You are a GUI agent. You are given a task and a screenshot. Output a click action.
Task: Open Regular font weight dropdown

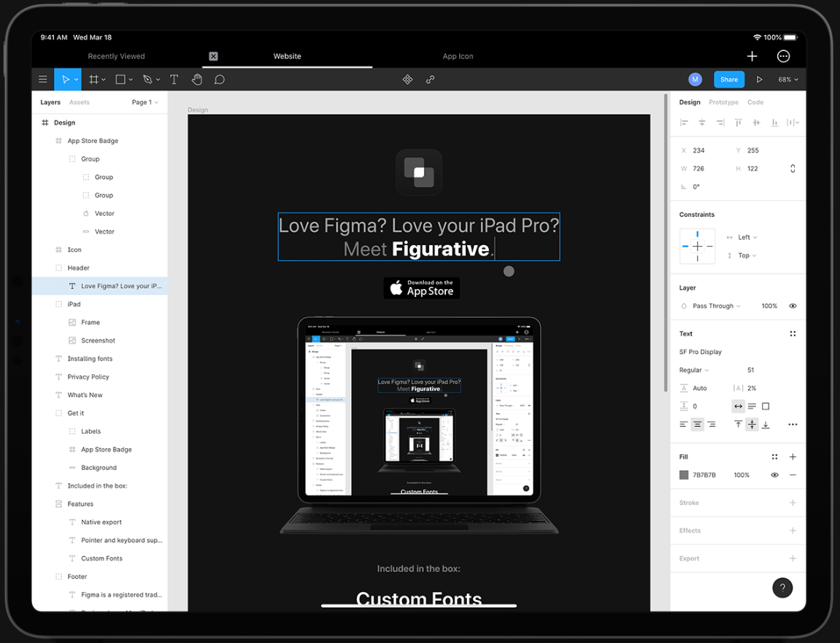click(x=694, y=370)
